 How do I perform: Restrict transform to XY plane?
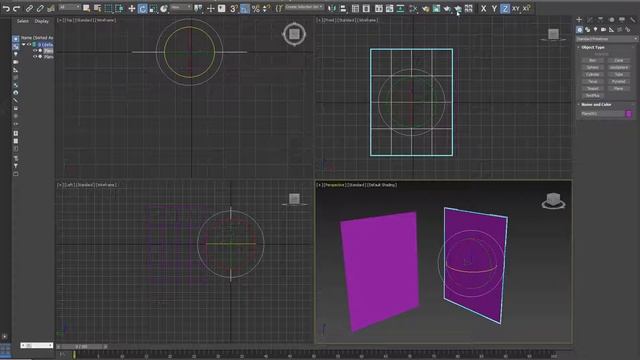pos(516,9)
